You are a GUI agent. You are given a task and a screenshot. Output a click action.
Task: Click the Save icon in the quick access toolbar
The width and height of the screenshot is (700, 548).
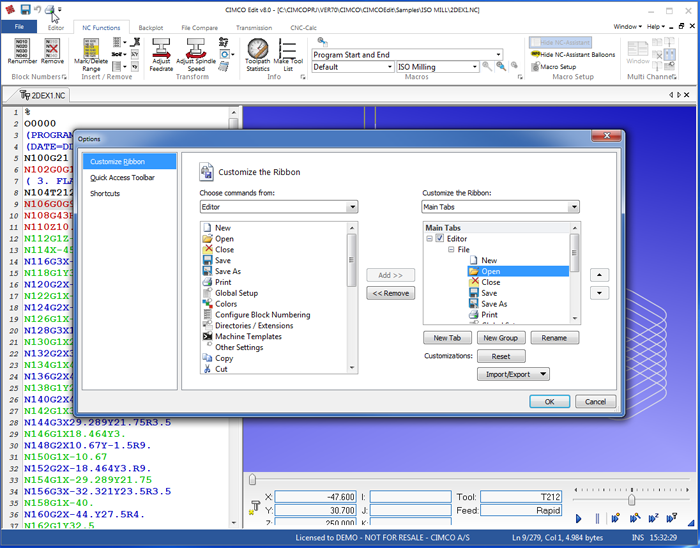[x=25, y=9]
